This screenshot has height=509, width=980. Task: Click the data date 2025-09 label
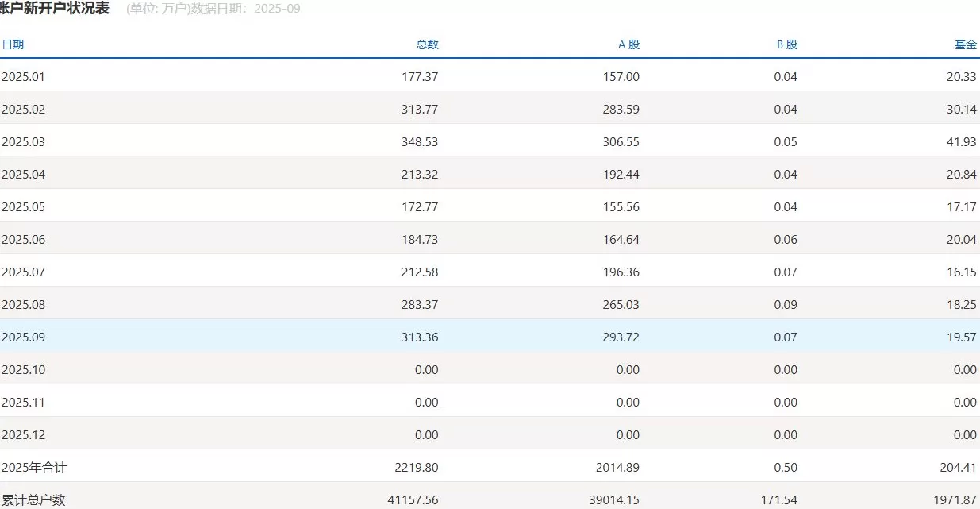(x=277, y=10)
